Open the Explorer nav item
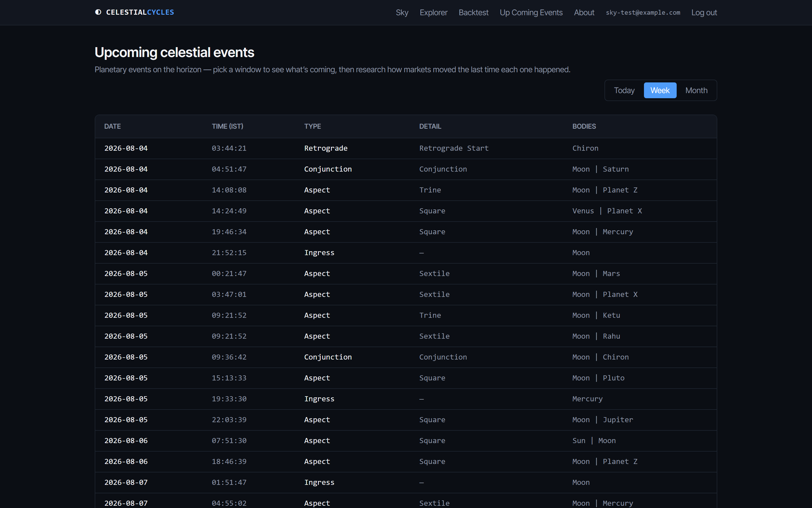Image resolution: width=812 pixels, height=508 pixels. pyautogui.click(x=433, y=12)
